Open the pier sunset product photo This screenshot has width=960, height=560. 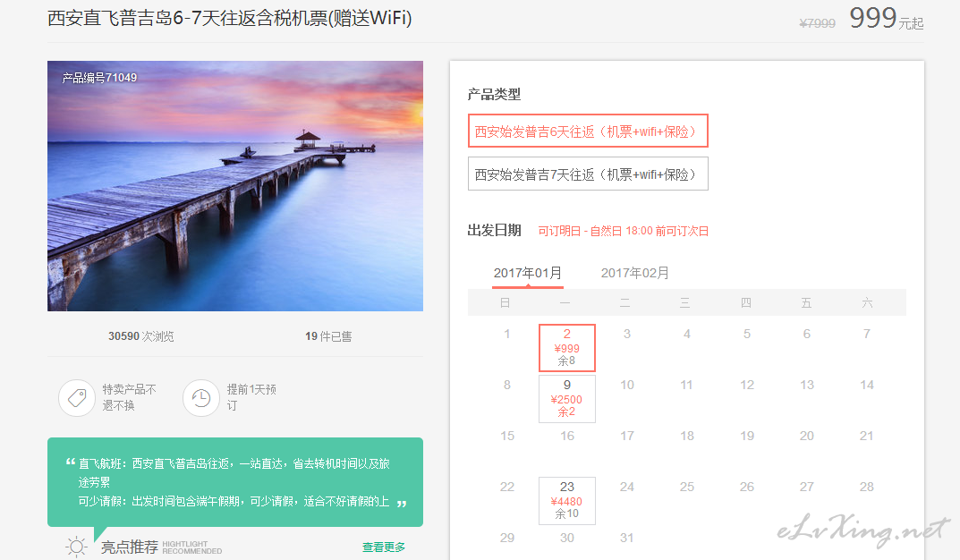[x=235, y=186]
